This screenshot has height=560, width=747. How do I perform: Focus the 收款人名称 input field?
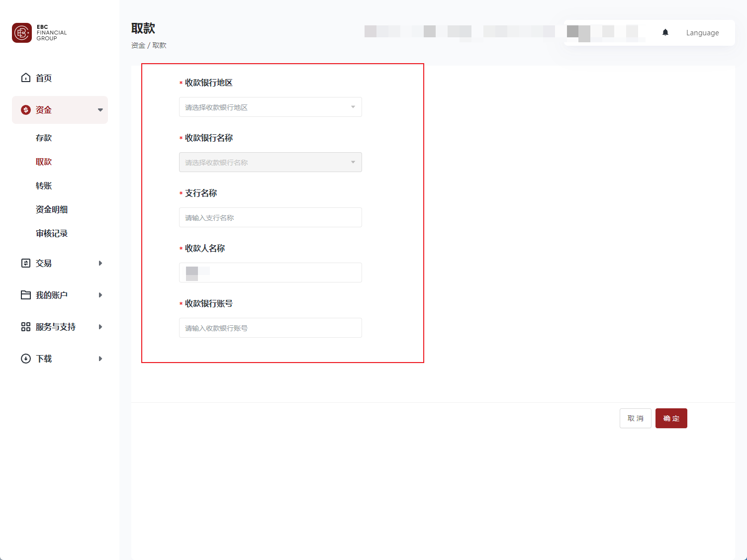coord(271,273)
